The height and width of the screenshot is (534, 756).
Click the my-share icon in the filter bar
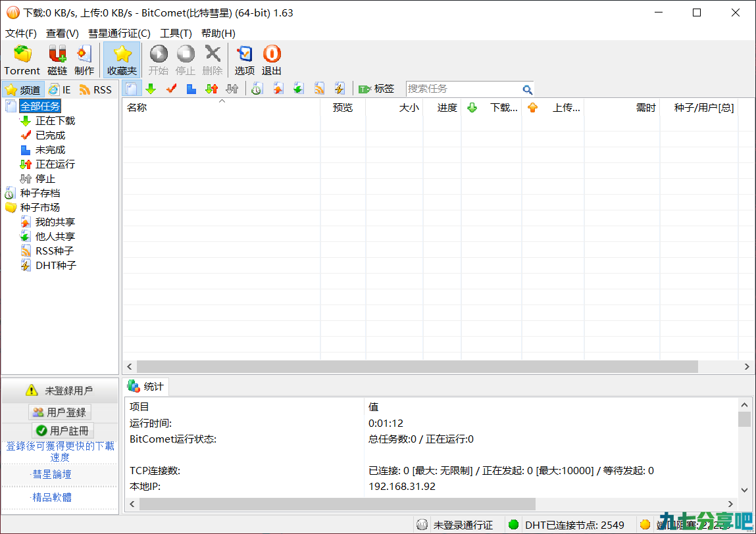[x=278, y=89]
